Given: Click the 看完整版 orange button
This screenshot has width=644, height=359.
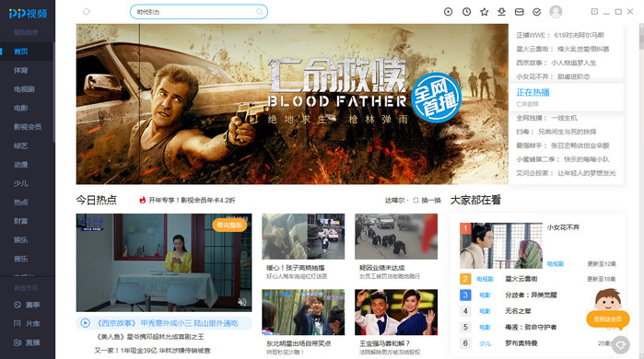Looking at the screenshot, I should pyautogui.click(x=229, y=225).
